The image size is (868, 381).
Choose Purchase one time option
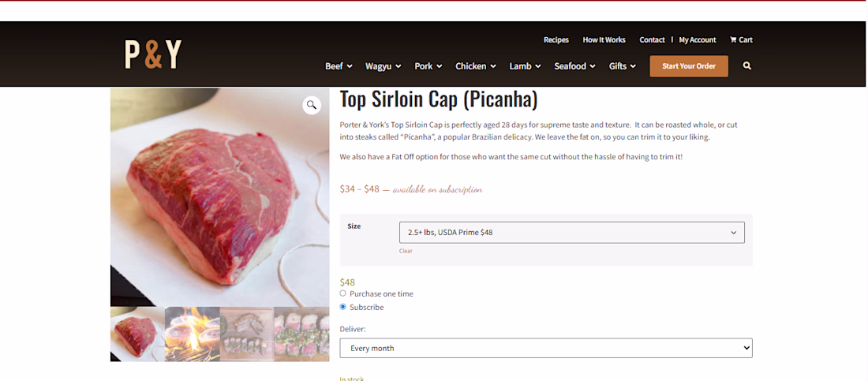coord(342,293)
